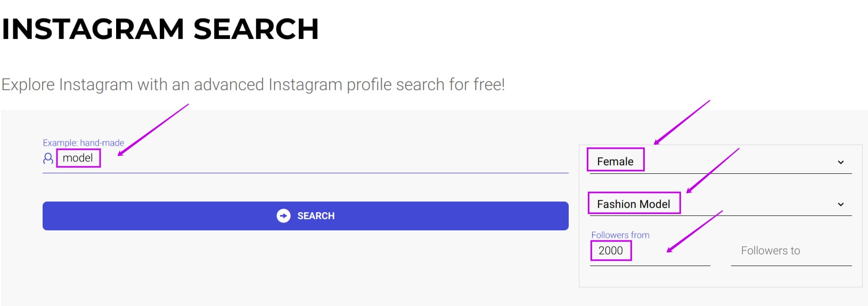Click the Example: hand-made hint label
The height and width of the screenshot is (306, 868).
tap(84, 143)
